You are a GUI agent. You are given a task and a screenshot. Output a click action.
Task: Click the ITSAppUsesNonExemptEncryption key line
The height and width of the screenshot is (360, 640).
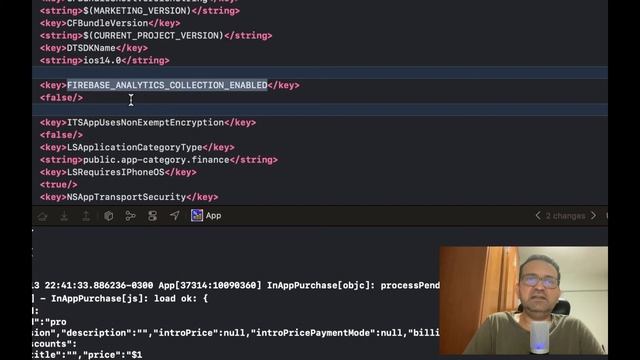(x=148, y=123)
